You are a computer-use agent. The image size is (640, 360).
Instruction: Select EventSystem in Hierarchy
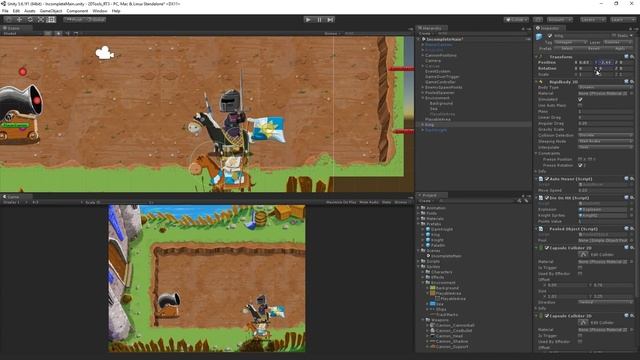438,71
